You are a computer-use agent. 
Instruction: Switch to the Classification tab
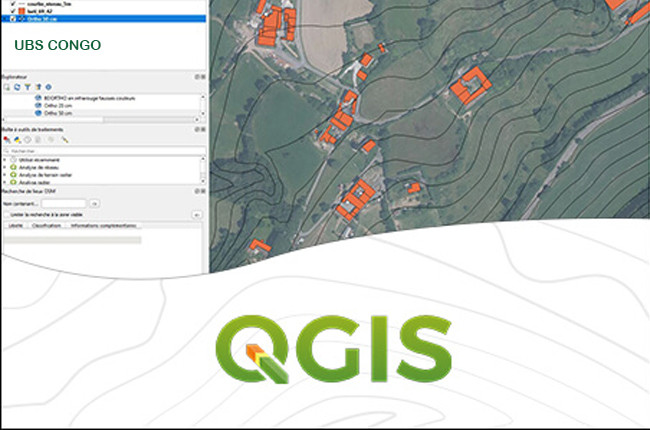pyautogui.click(x=47, y=226)
